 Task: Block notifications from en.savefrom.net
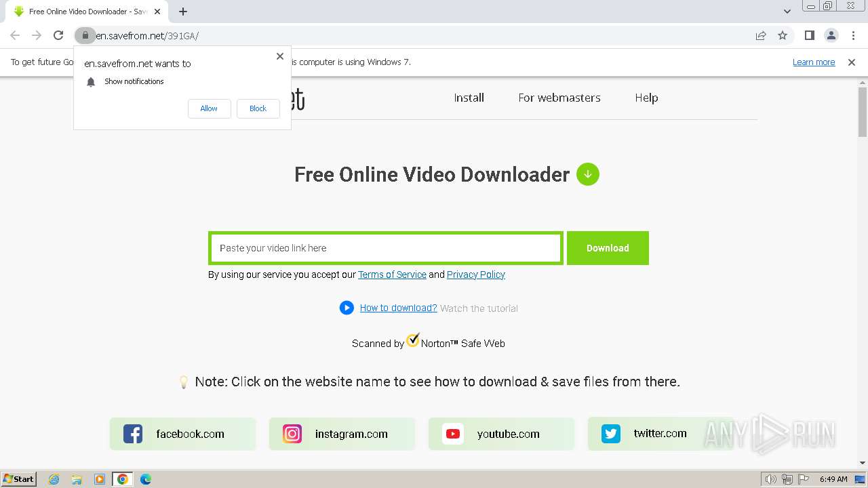[258, 108]
